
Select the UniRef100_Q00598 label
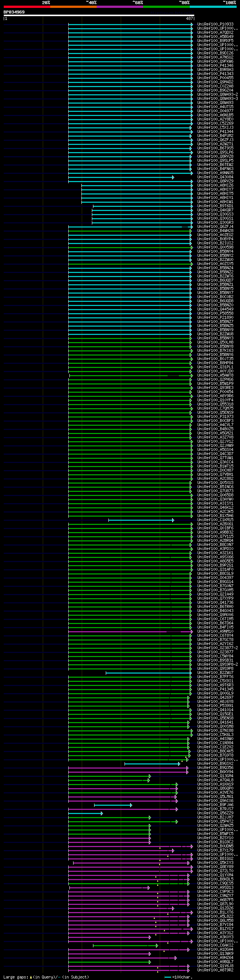pyautogui.click(x=215, y=247)
